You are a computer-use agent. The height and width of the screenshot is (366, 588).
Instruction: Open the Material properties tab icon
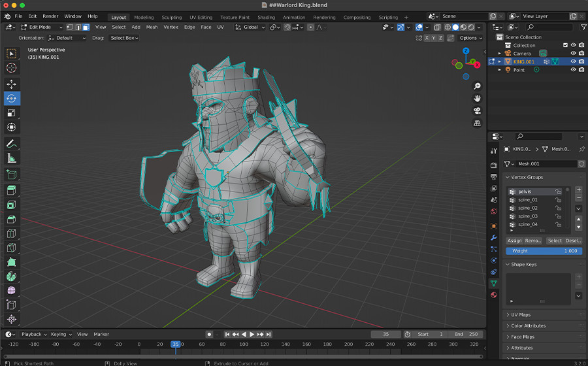point(493,295)
